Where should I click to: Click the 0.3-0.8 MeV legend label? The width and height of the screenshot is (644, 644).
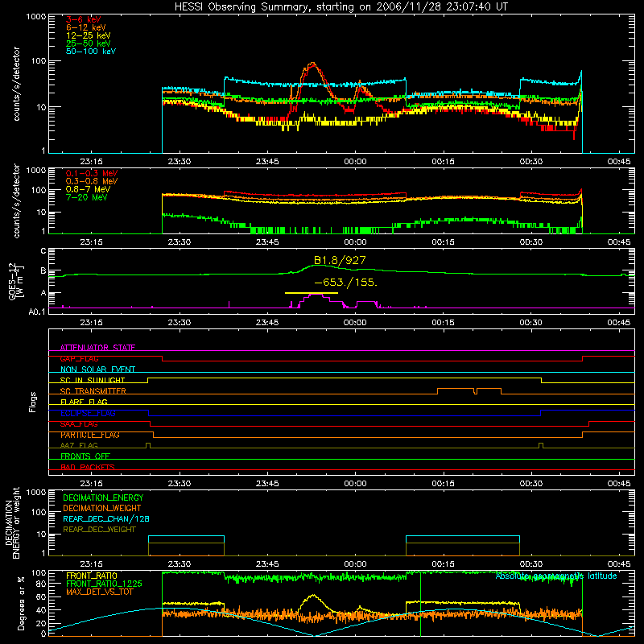[92, 181]
